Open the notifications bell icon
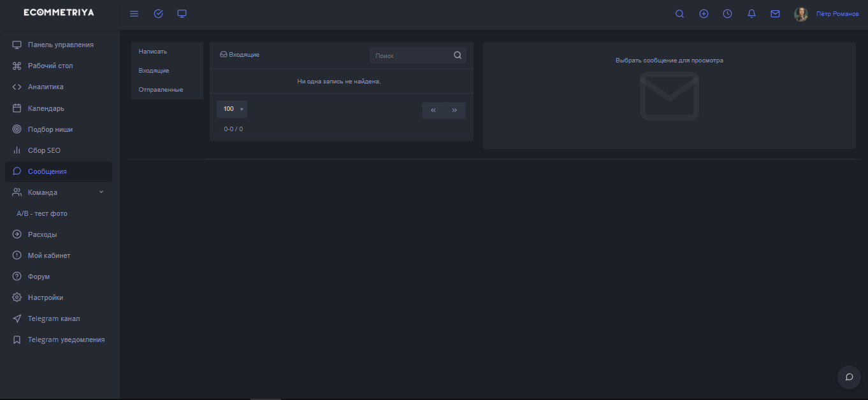Image resolution: width=868 pixels, height=400 pixels. (x=751, y=14)
